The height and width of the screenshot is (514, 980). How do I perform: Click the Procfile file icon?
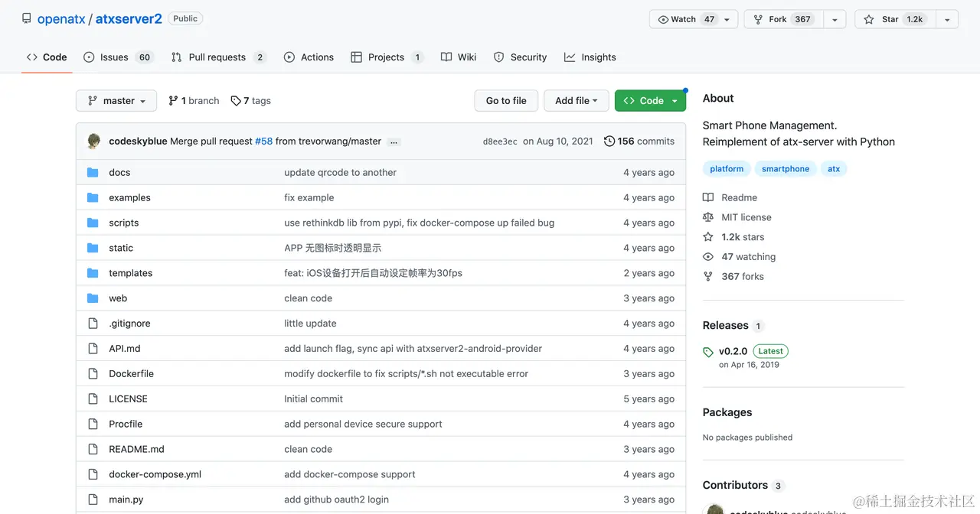click(93, 424)
